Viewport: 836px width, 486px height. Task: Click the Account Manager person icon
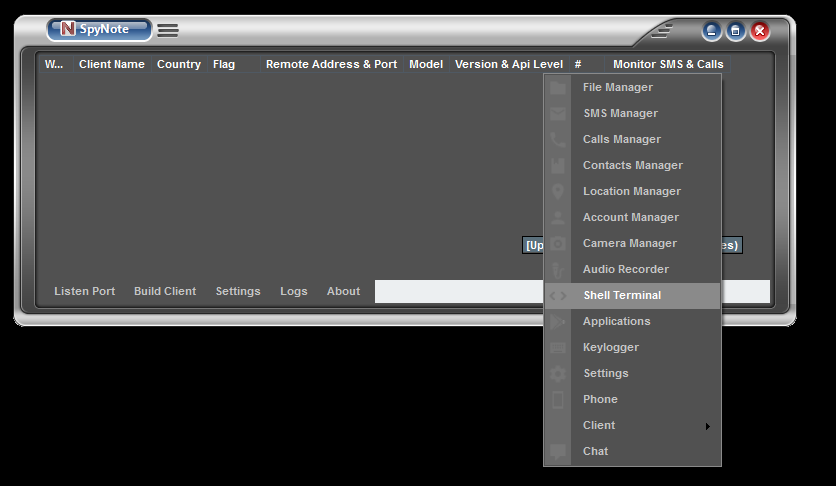pyautogui.click(x=558, y=217)
